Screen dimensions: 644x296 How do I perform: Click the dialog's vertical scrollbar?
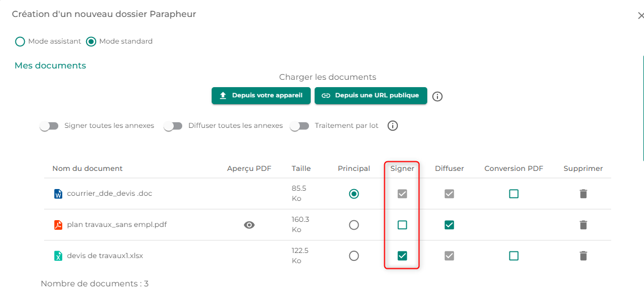(643, 109)
